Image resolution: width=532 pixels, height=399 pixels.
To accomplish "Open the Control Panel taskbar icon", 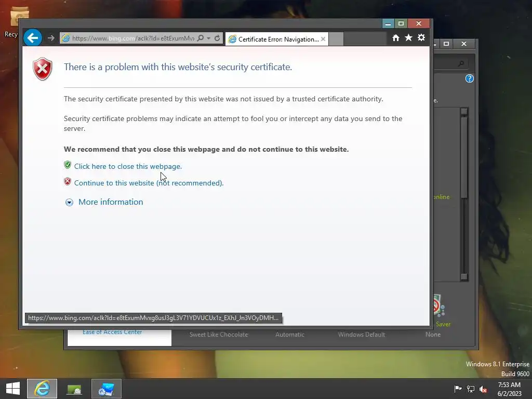I will pos(106,389).
